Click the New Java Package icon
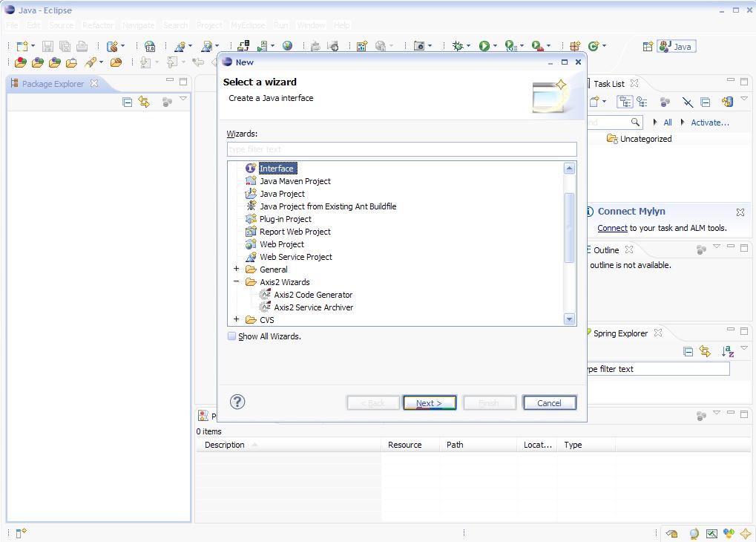Screen dimensions: 756x542 tap(575, 46)
